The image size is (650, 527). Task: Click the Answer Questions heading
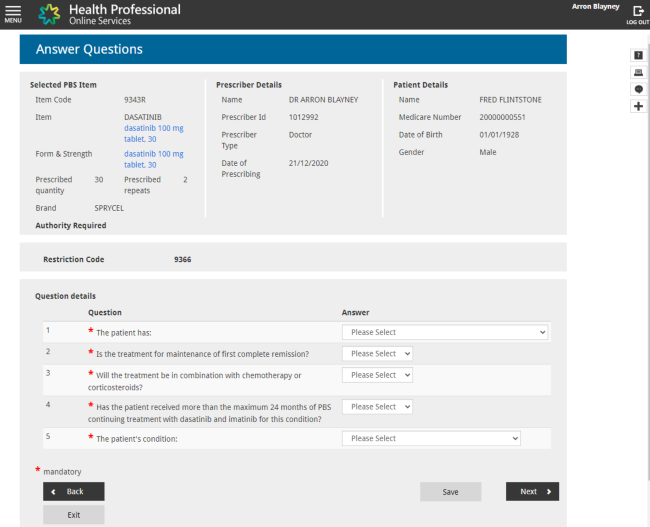click(89, 49)
